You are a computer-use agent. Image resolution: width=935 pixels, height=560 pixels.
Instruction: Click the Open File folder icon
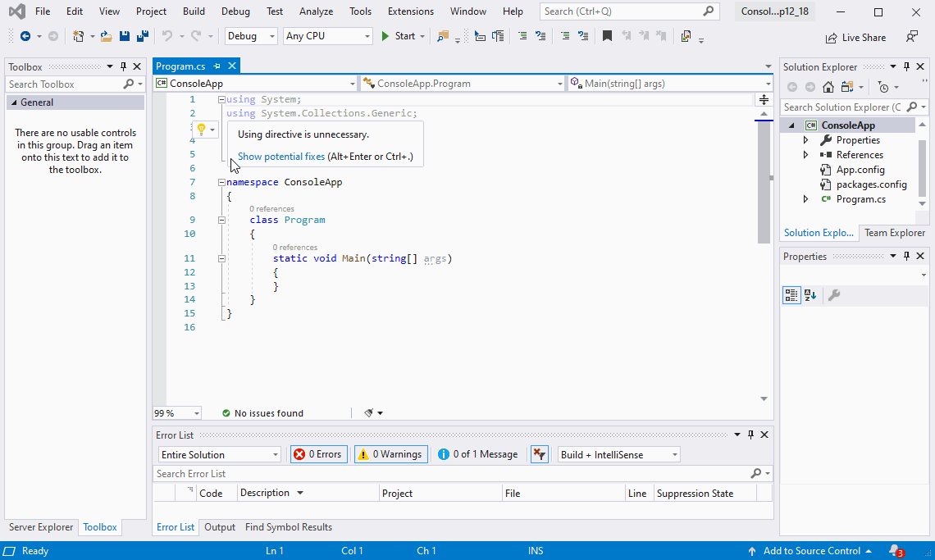[106, 36]
